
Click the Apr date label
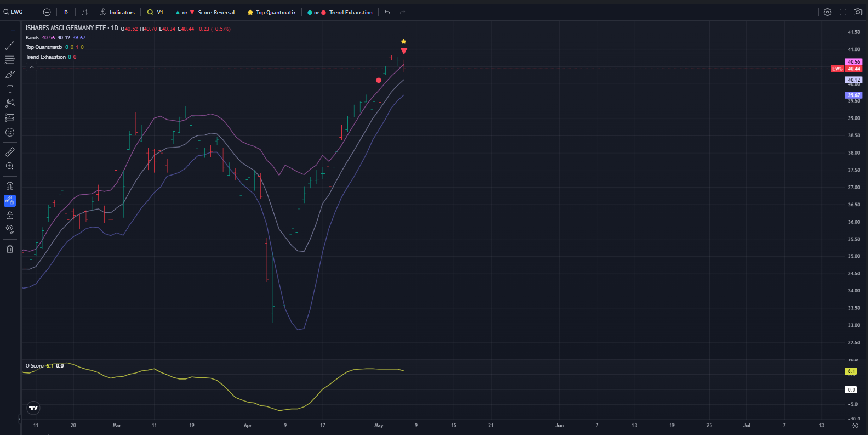coord(248,425)
